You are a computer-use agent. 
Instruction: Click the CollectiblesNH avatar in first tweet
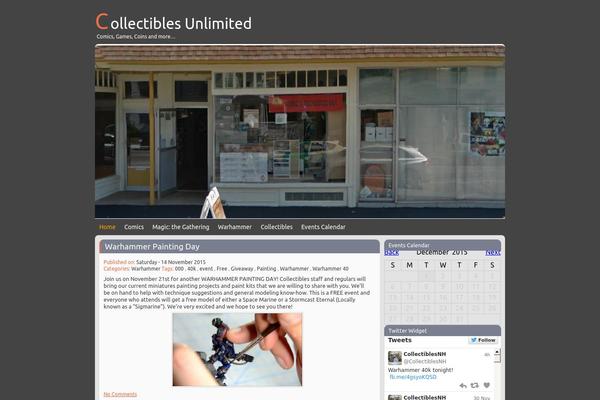[x=395, y=358]
